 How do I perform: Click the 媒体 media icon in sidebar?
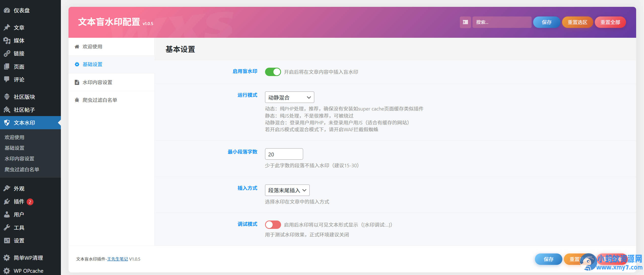[7, 41]
